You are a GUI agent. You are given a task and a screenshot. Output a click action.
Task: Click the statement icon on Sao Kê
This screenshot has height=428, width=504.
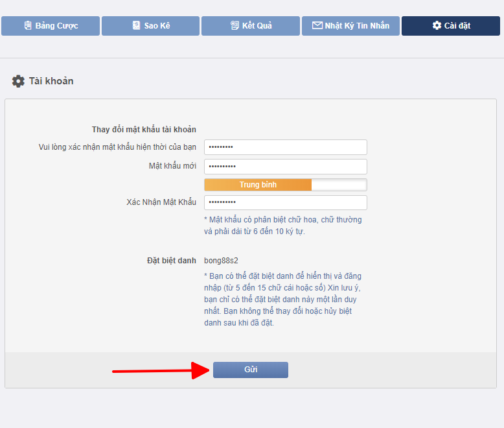pyautogui.click(x=136, y=26)
